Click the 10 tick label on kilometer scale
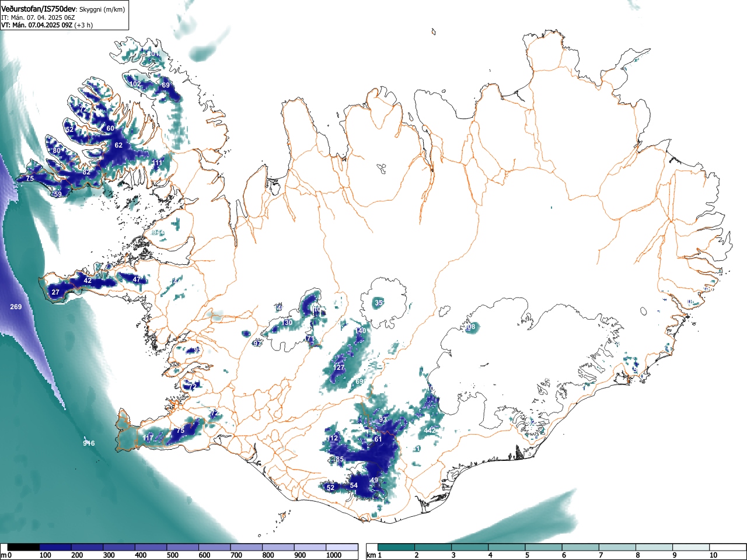 pos(713,555)
